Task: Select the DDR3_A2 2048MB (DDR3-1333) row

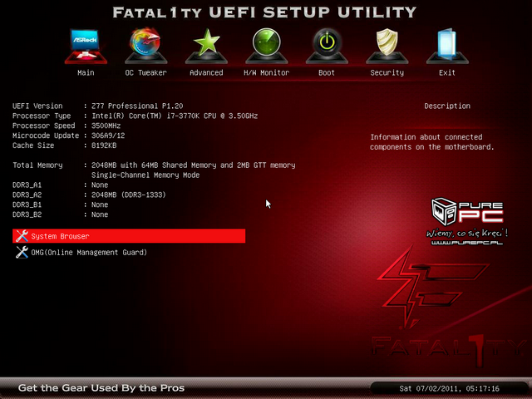Action: (89, 195)
